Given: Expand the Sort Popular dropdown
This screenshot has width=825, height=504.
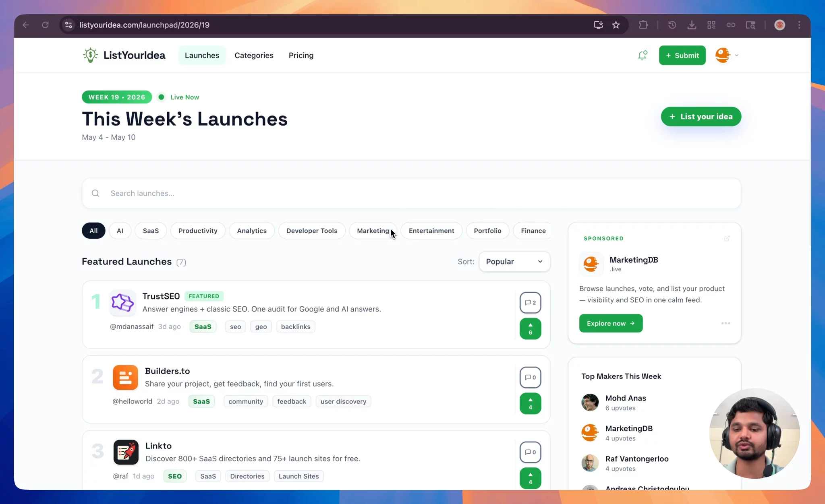Looking at the screenshot, I should coord(514,262).
